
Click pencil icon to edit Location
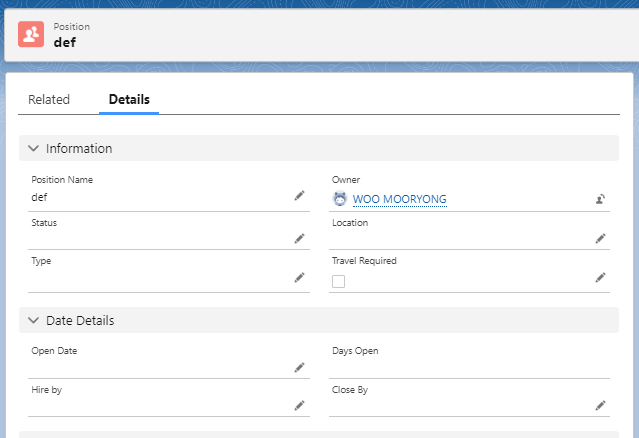point(600,238)
